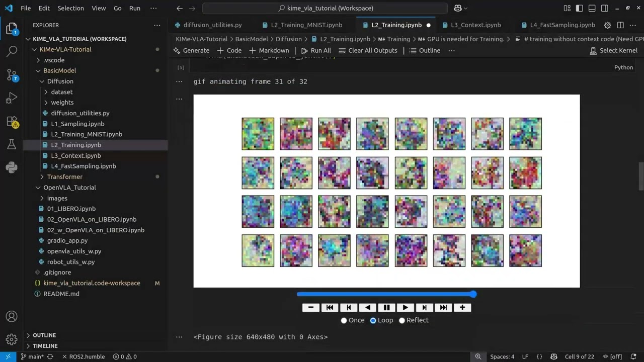Image resolution: width=644 pixels, height=362 pixels.
Task: Open the notifications bell
Action: (x=633, y=356)
